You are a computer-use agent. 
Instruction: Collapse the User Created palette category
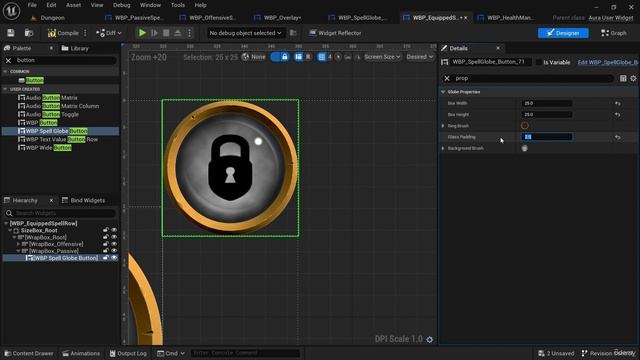tap(5, 89)
